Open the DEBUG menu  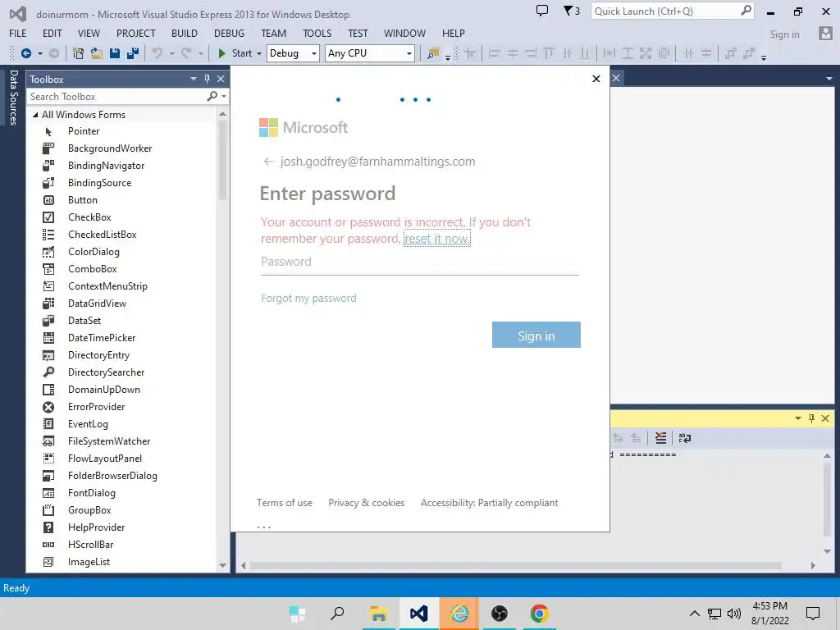coord(230,33)
